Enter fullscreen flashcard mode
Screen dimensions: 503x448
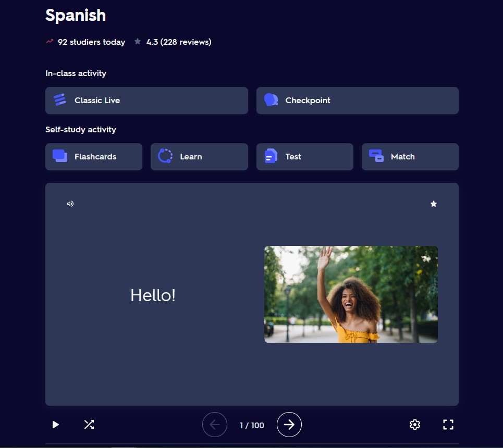pyautogui.click(x=448, y=425)
